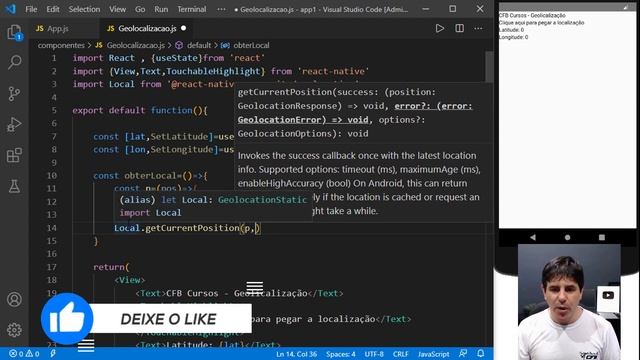
Task: Open the Search view in the activity bar
Action: (x=14, y=62)
